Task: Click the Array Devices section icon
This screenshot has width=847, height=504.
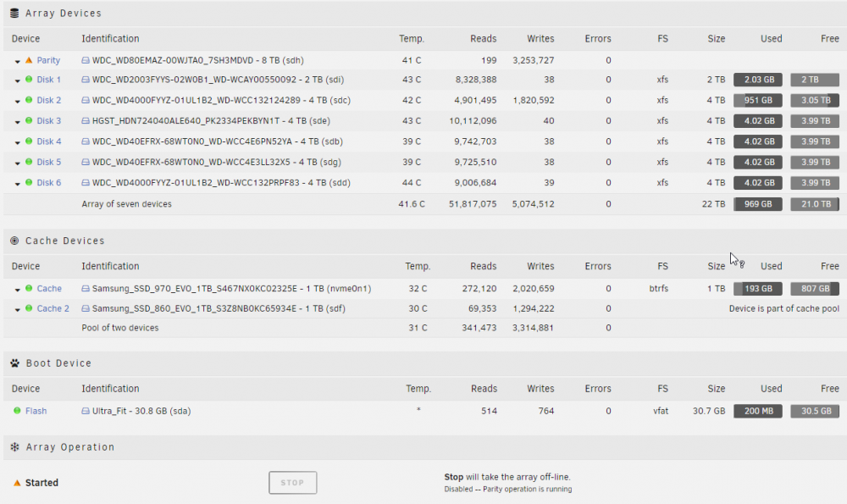Action: [x=14, y=13]
